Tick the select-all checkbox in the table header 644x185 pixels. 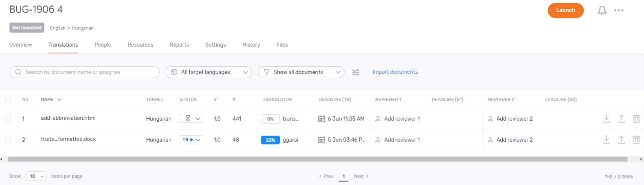tap(8, 99)
